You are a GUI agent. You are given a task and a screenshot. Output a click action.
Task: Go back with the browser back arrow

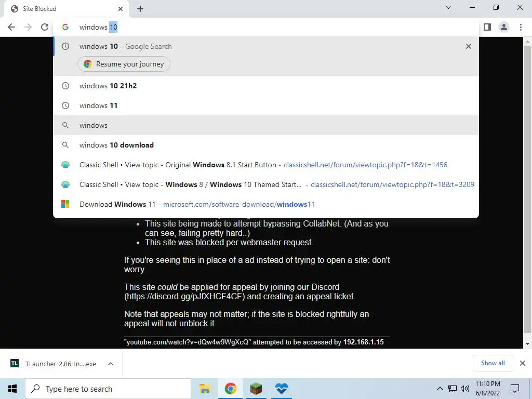coord(11,27)
